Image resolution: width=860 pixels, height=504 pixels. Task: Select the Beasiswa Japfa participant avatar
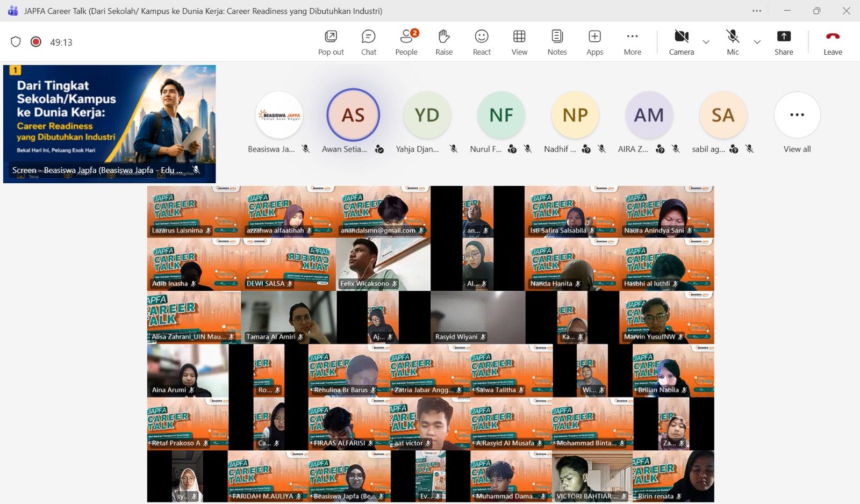[279, 115]
